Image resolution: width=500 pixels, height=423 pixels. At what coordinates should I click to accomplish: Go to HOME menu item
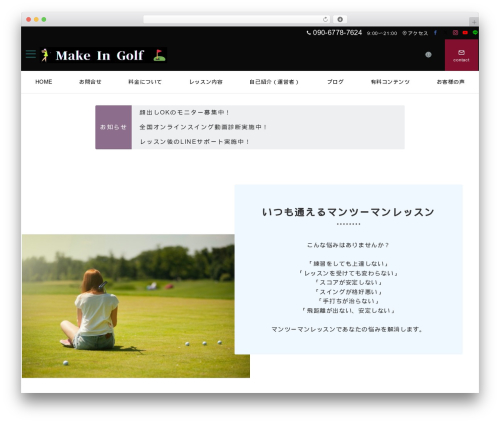pos(44,82)
